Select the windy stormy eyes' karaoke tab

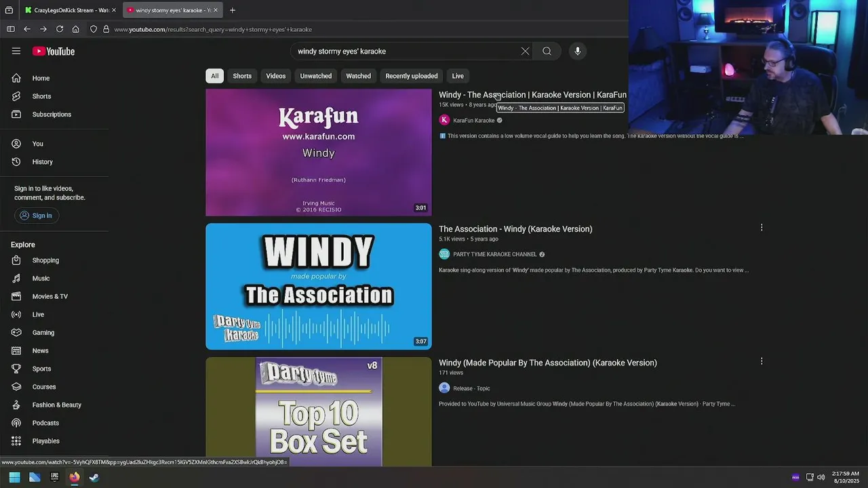pyautogui.click(x=172, y=10)
